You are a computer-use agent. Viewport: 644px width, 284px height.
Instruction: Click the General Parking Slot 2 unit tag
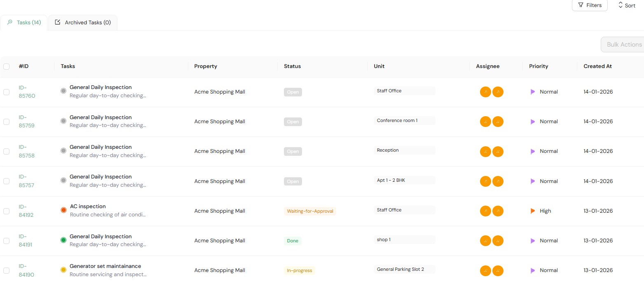[404, 269]
